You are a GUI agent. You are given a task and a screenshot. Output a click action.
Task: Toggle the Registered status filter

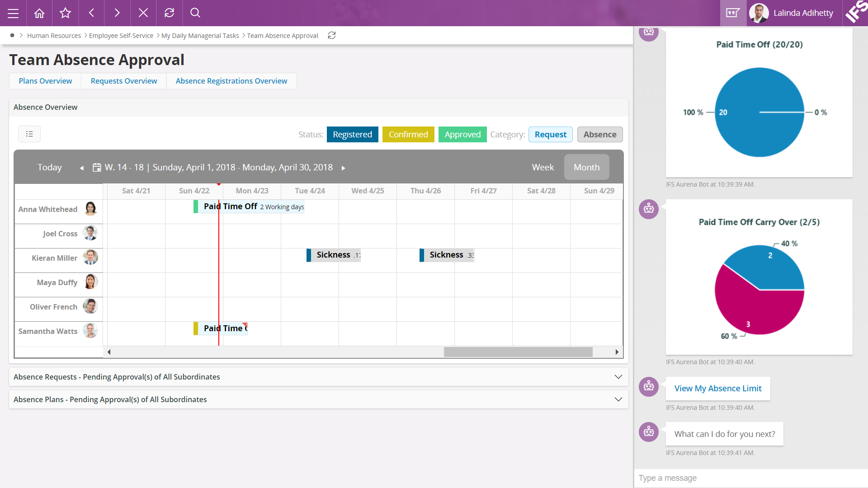pos(352,135)
